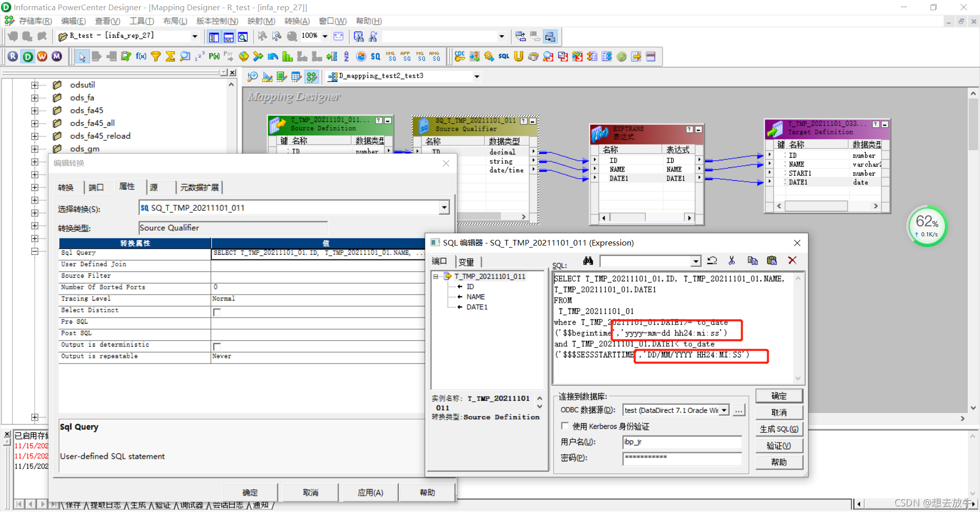The image size is (980, 512).
Task: Click 应用(A) in 编辑转换 dialog
Action: [370, 493]
